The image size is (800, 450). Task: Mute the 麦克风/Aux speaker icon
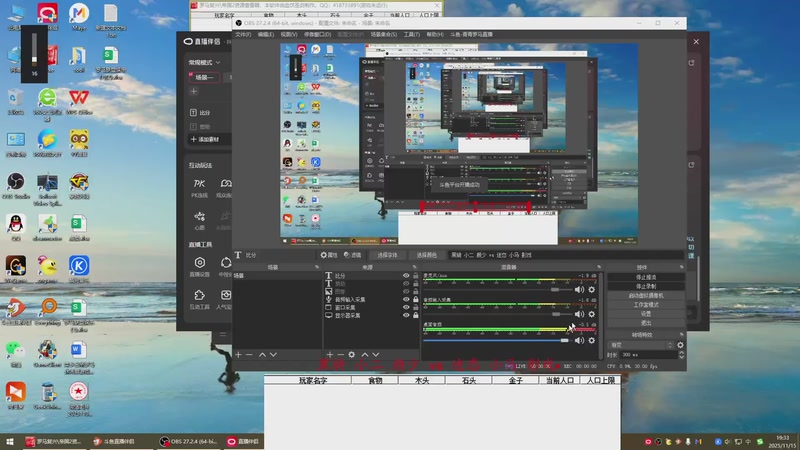tap(580, 289)
